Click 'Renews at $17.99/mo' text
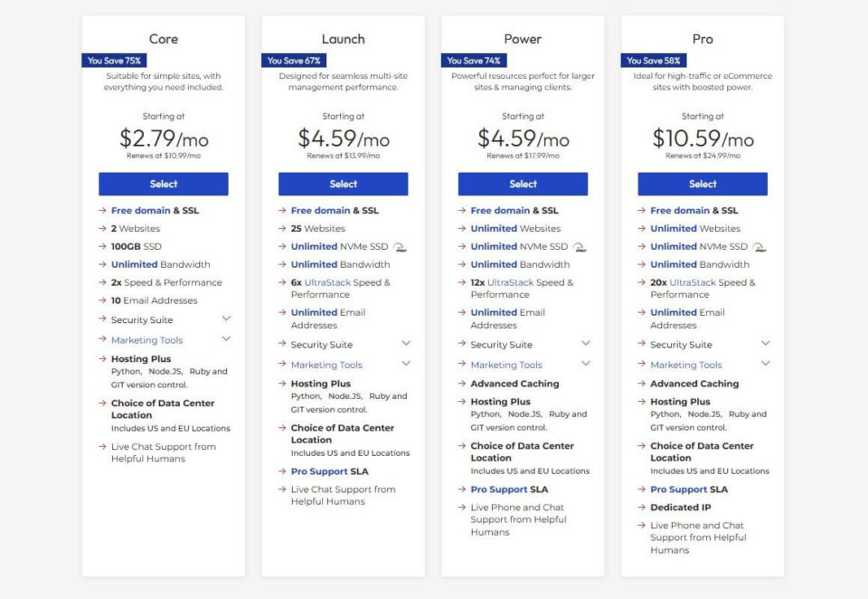 pyautogui.click(x=523, y=156)
